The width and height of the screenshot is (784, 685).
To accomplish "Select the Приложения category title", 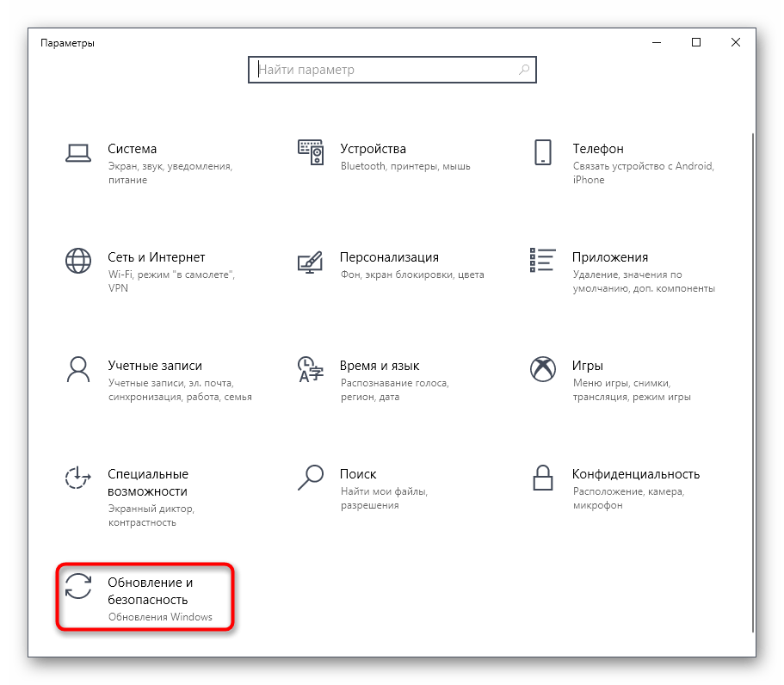I will click(609, 257).
